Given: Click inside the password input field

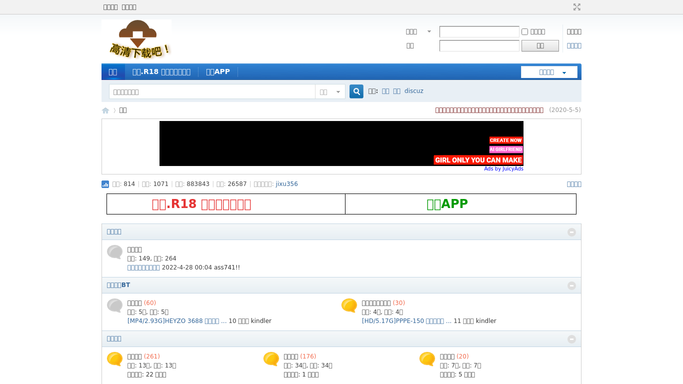Looking at the screenshot, I should [x=479, y=46].
